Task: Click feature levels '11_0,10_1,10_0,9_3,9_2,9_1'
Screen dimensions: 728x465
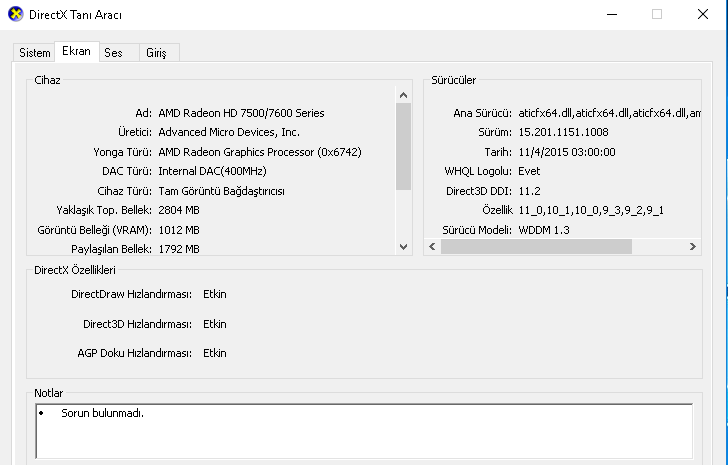Action: tap(591, 210)
